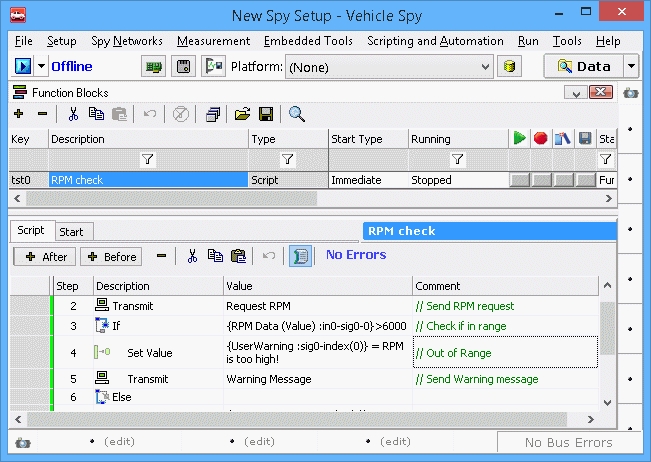This screenshot has width=651, height=462.
Task: Click the green hardware chip icon
Action: (x=154, y=67)
